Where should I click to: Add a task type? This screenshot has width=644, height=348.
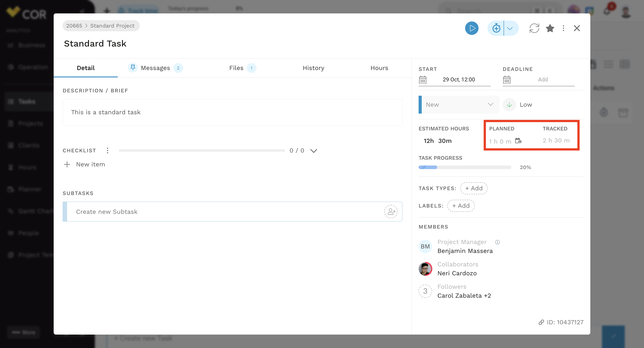pos(474,188)
